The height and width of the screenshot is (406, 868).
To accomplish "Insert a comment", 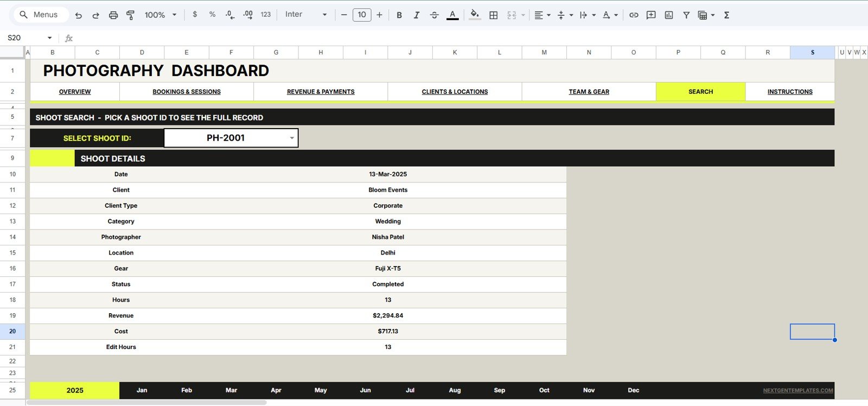I will point(651,15).
